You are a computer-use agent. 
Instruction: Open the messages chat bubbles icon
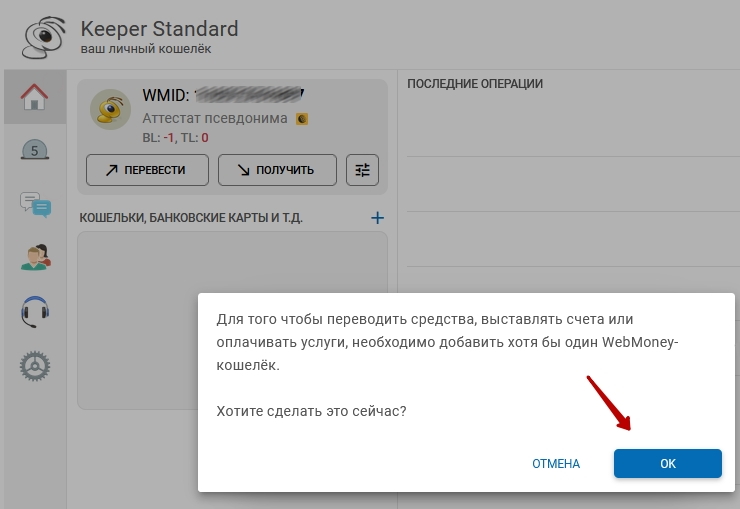pos(35,205)
